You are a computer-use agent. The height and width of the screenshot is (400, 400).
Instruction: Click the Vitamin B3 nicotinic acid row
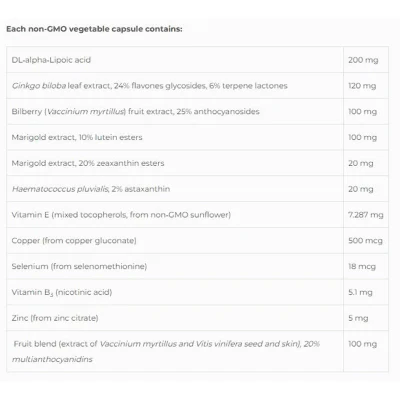[x=197, y=292]
